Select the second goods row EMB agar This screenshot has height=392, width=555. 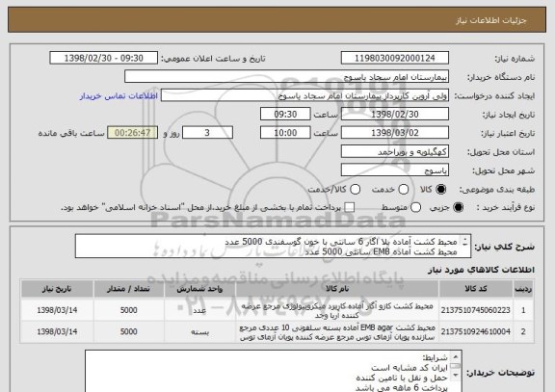pos(277,332)
